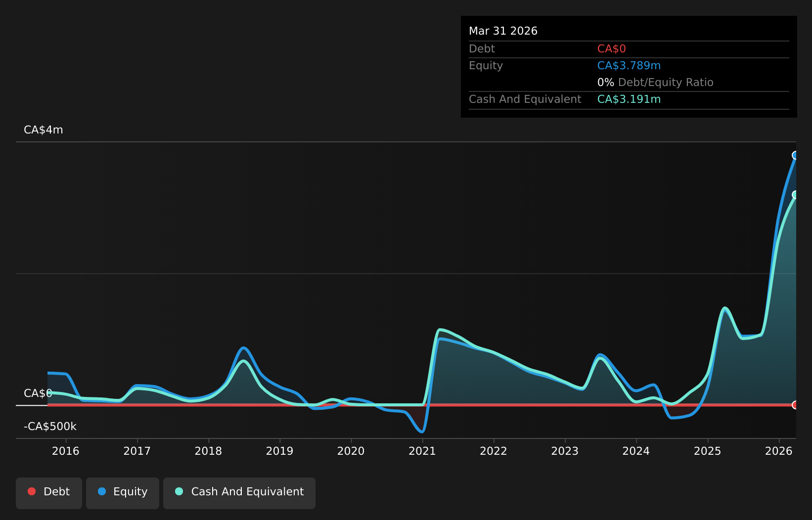Click the Equity label in tooltip
This screenshot has height=520, width=812.
tap(486, 66)
